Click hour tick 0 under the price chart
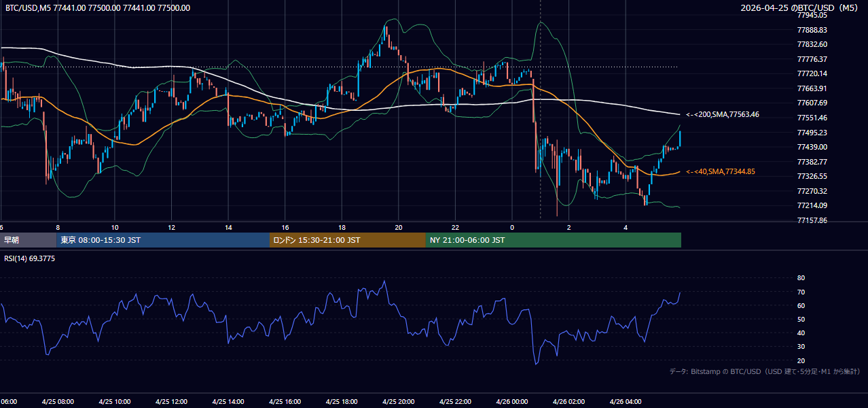Viewport: 868px width, 408px height. tap(512, 227)
